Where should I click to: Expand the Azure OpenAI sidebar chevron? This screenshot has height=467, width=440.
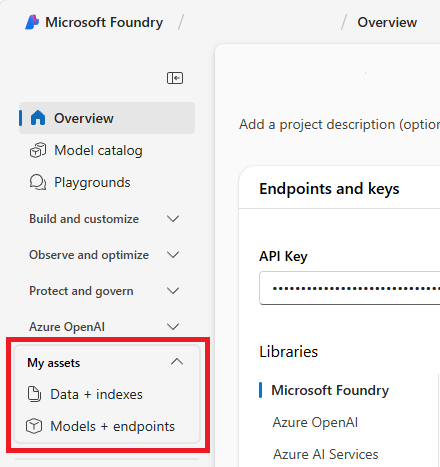point(173,327)
